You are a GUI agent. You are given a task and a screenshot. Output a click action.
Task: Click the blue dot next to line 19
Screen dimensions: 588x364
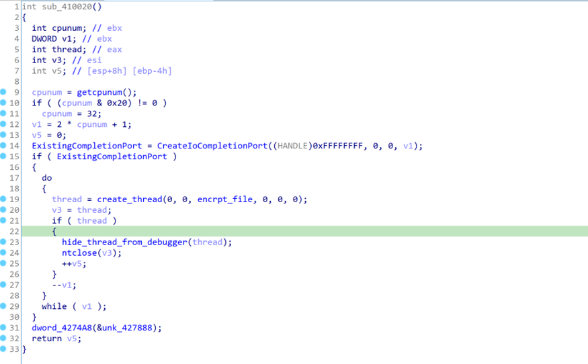4,199
